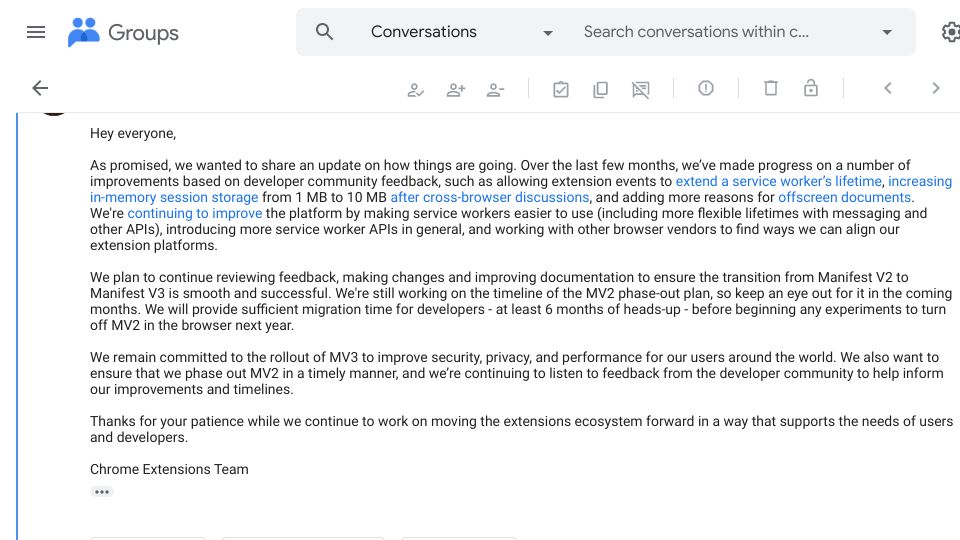960x540 pixels.
Task: Click the 'Hey everyone,' greeting text
Action: coord(133,133)
